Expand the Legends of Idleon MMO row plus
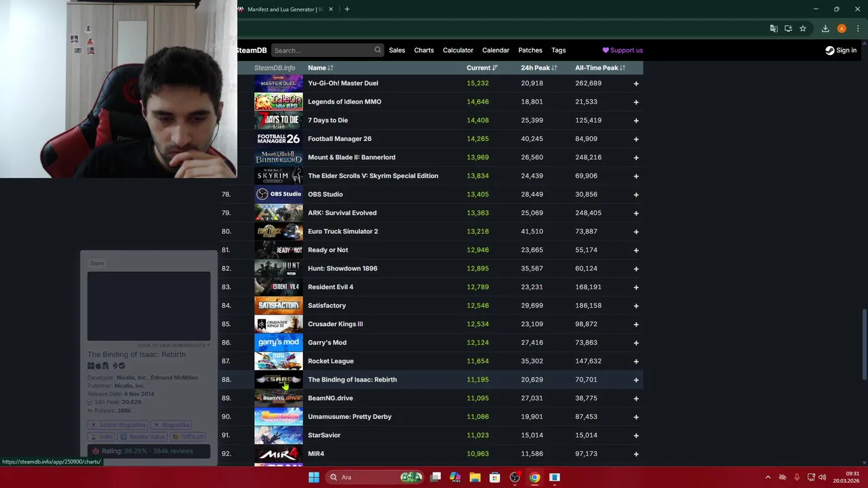The image size is (868, 488). tap(636, 102)
